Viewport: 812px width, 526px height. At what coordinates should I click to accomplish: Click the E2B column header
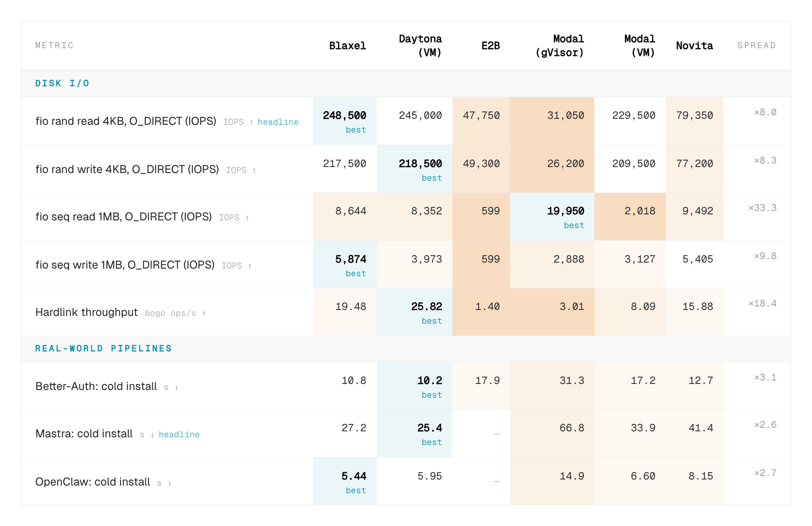[490, 46]
